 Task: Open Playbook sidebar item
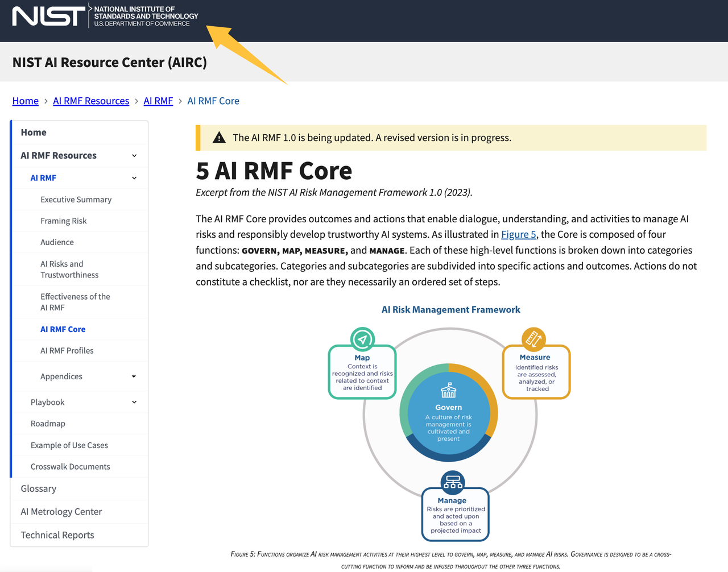tap(48, 402)
